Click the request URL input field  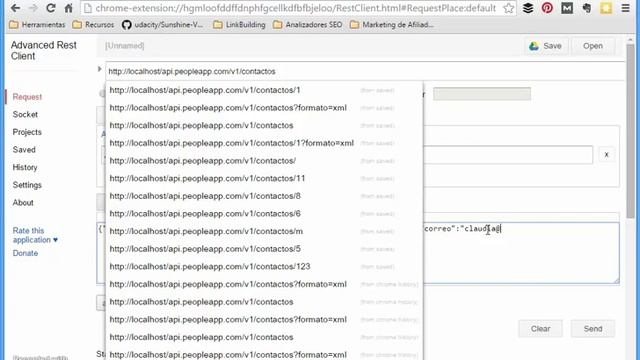click(365, 71)
